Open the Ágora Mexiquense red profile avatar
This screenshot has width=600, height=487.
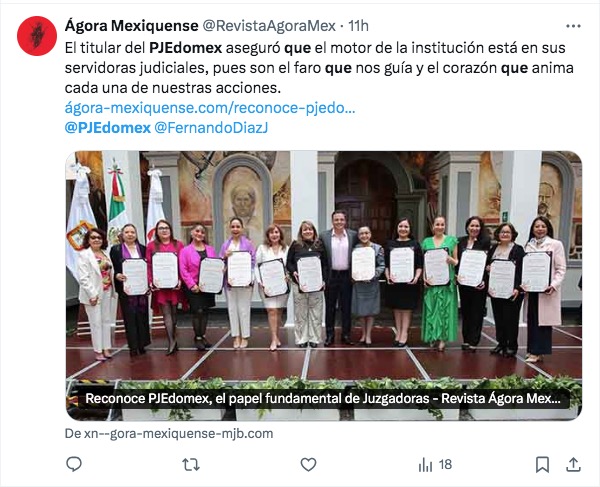click(x=37, y=36)
